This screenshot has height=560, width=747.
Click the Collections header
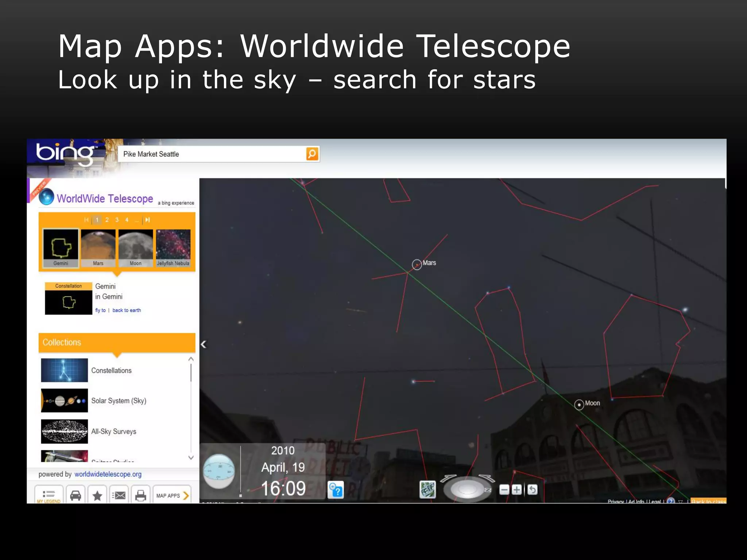click(117, 342)
